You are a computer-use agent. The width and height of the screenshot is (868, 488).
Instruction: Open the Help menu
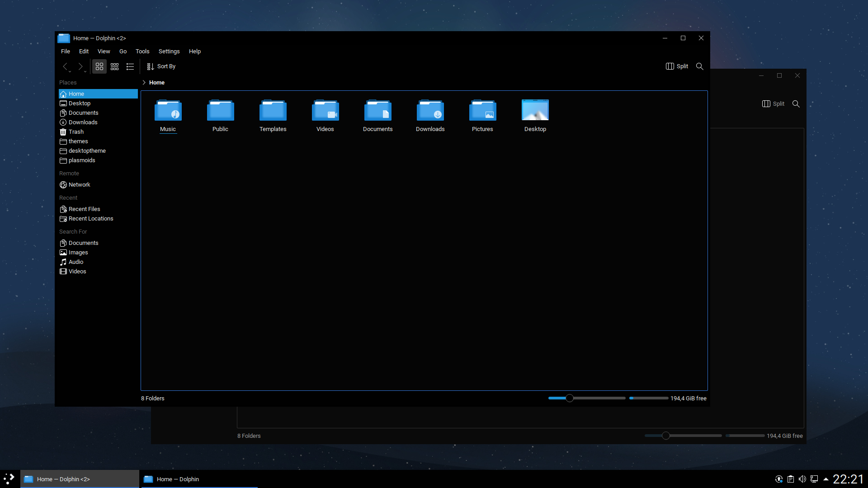coord(195,52)
